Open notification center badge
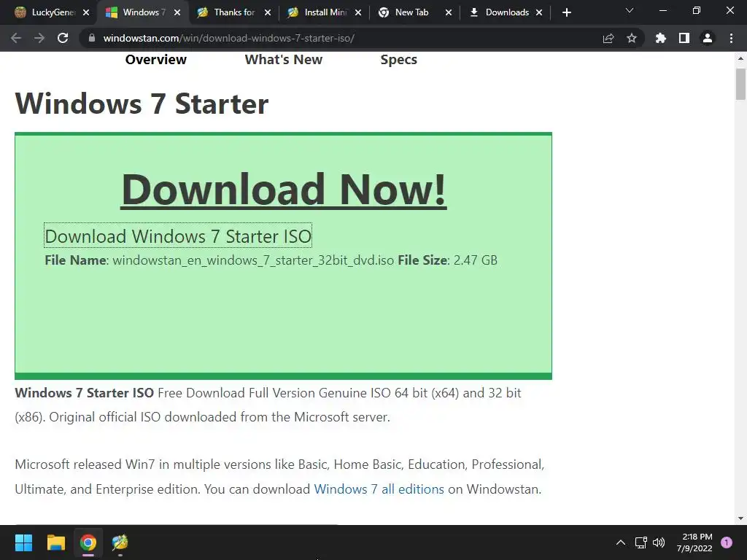 pyautogui.click(x=727, y=542)
